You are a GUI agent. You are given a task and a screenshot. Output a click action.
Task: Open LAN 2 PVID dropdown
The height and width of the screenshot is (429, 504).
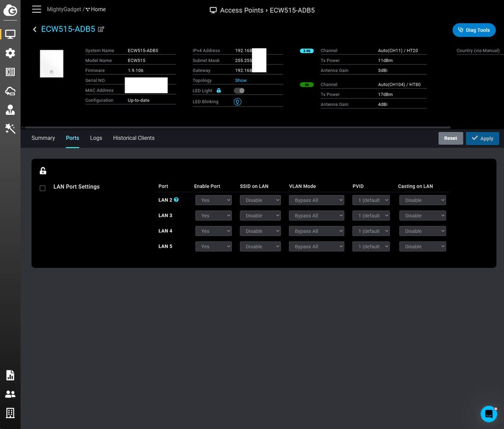point(371,200)
